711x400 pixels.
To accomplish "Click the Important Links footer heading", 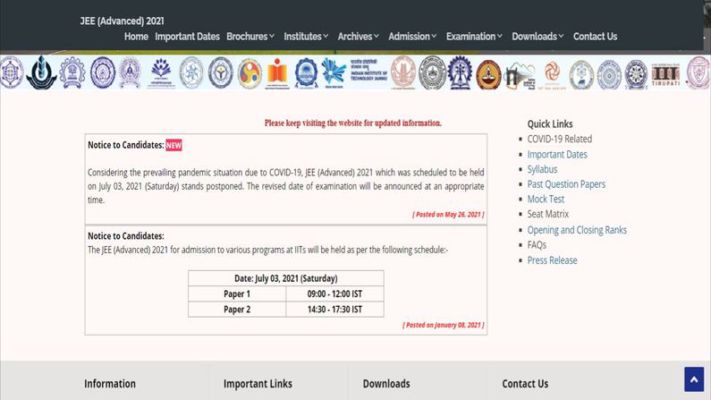I will (258, 384).
